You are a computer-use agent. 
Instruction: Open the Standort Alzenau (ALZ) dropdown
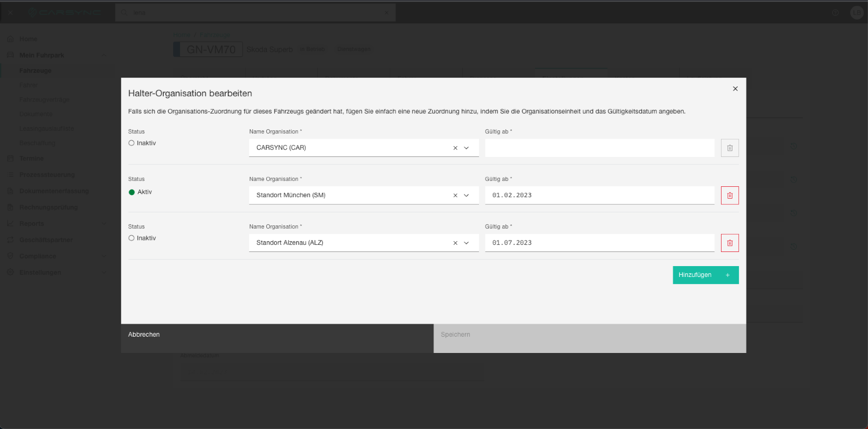(x=467, y=243)
